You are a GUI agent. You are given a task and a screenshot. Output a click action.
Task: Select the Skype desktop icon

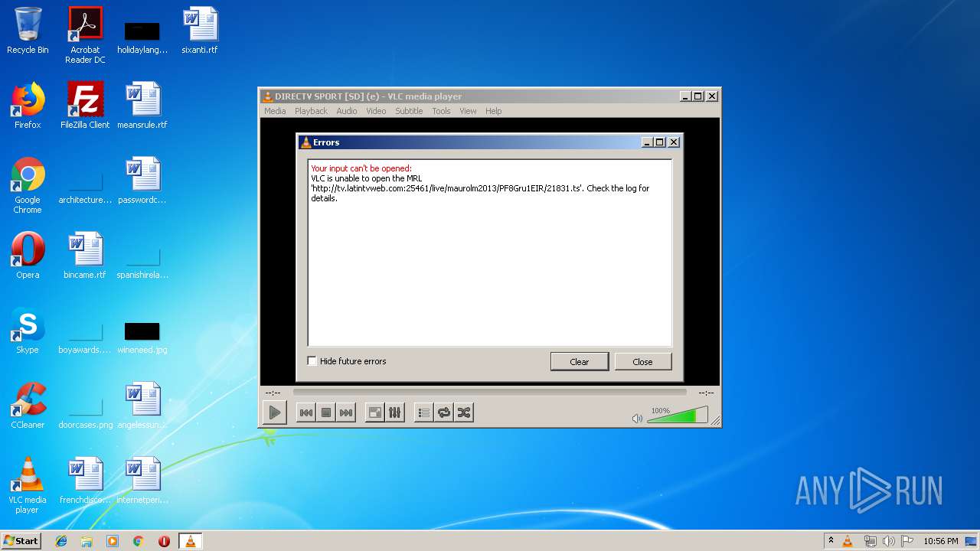28,331
